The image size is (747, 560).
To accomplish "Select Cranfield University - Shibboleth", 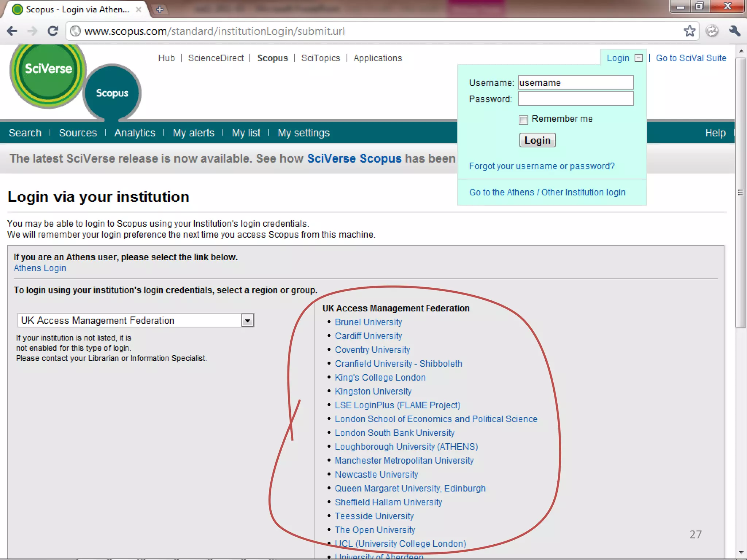I will (x=398, y=363).
